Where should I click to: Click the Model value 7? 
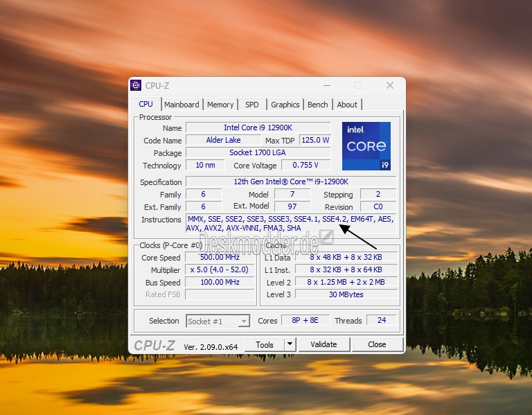click(x=292, y=194)
